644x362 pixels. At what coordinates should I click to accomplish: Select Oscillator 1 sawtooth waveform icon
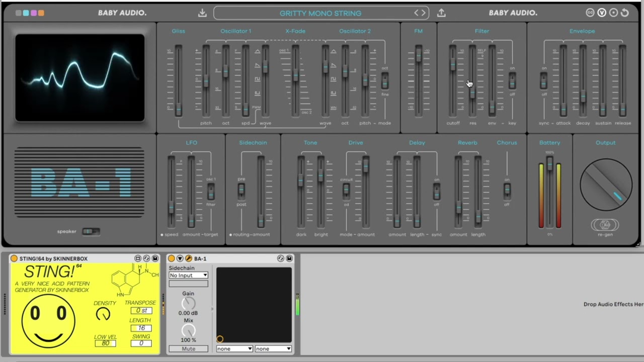coord(258,65)
